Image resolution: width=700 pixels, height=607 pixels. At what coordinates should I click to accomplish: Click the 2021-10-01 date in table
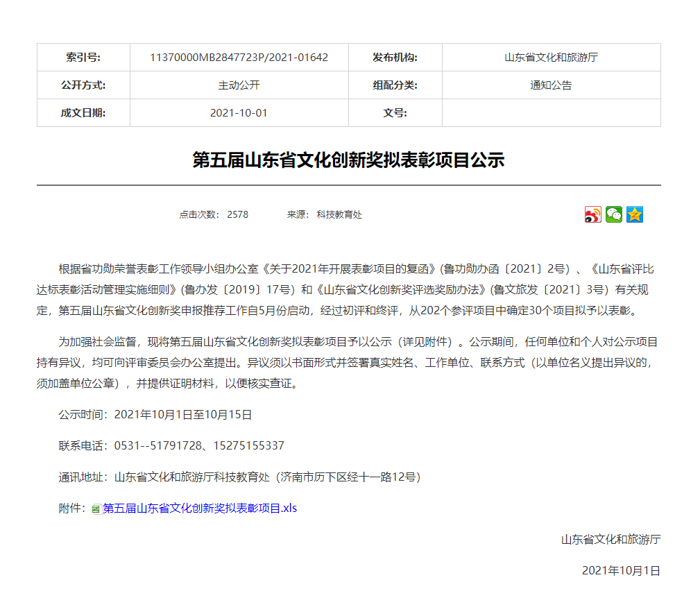[x=239, y=113]
